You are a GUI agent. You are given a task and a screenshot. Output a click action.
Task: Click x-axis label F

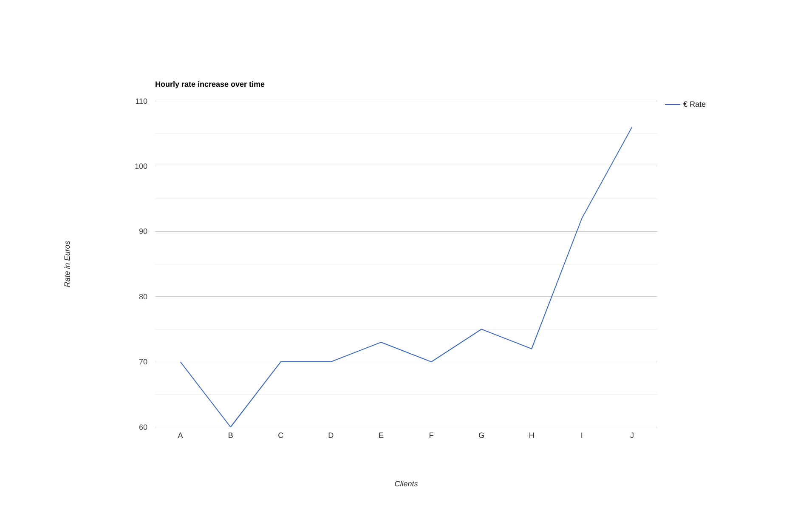431,435
